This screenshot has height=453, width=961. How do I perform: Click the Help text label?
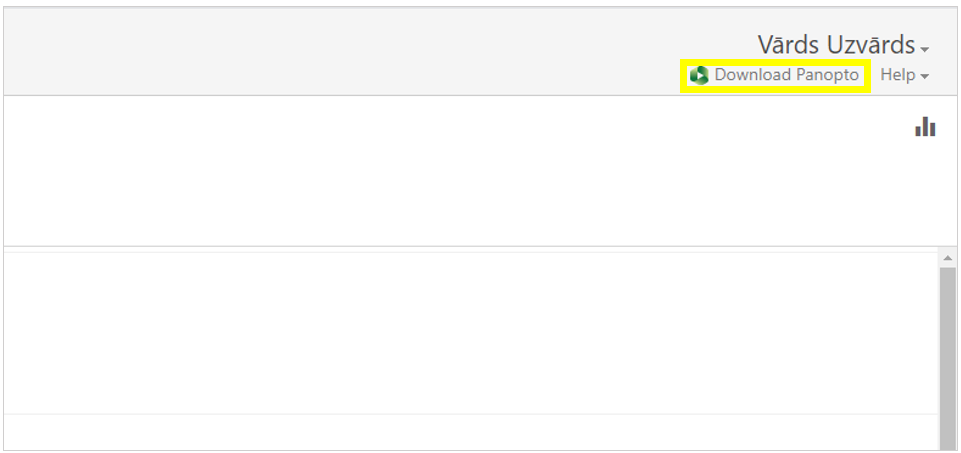click(x=897, y=76)
